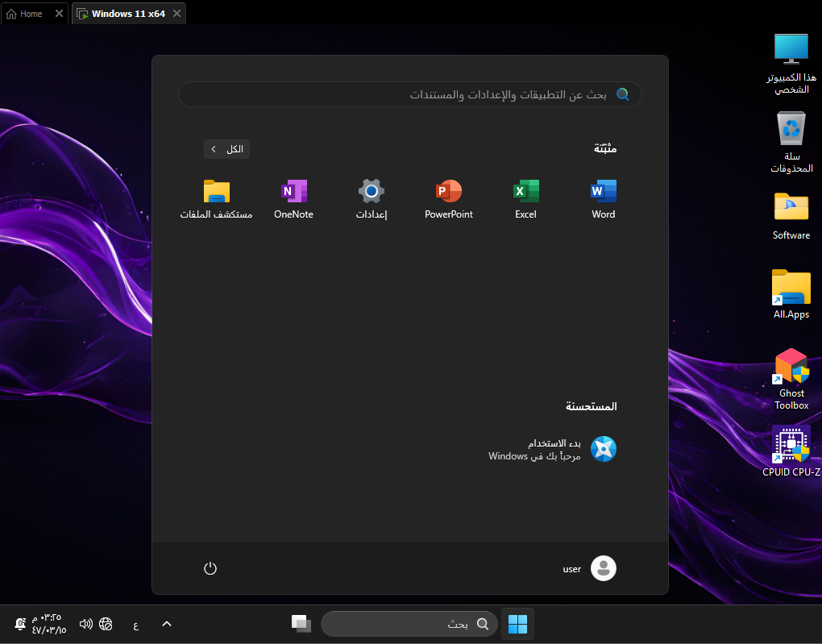Click the Windows Start button on taskbar
Image resolution: width=822 pixels, height=644 pixels.
pos(518,624)
